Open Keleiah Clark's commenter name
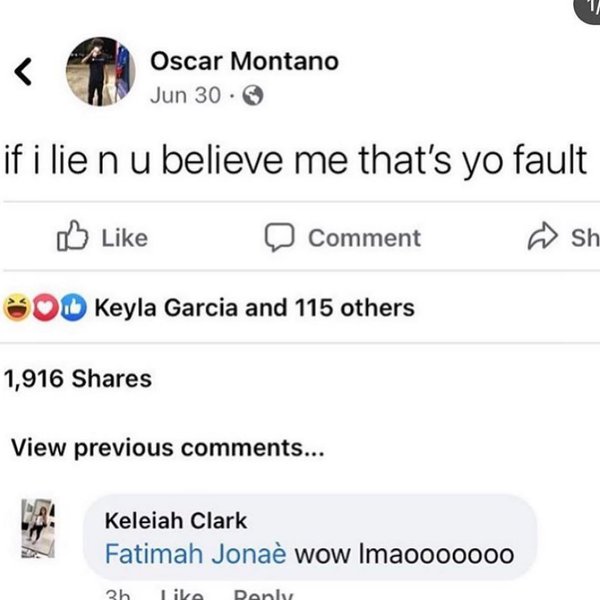 coord(175,520)
